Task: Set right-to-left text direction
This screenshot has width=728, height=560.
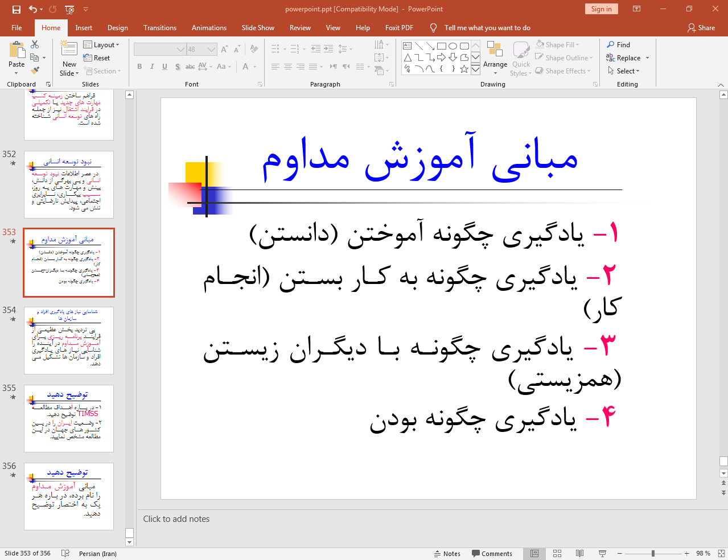Action: pos(346,67)
